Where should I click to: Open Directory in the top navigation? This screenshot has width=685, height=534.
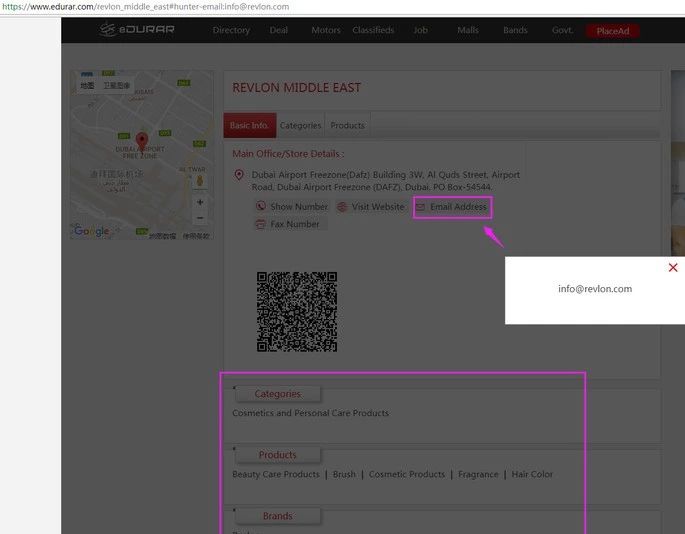click(x=231, y=30)
